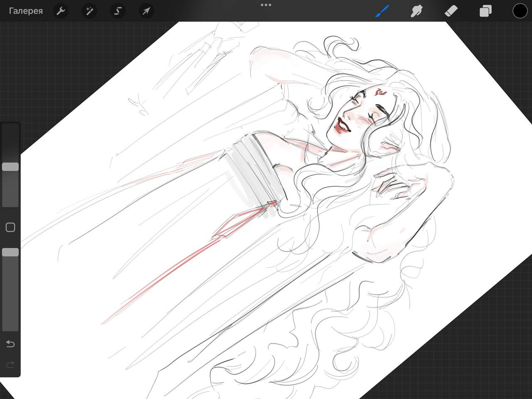Viewport: 532px width, 399px height.
Task: Activate the Transform arrow tool
Action: click(146, 11)
